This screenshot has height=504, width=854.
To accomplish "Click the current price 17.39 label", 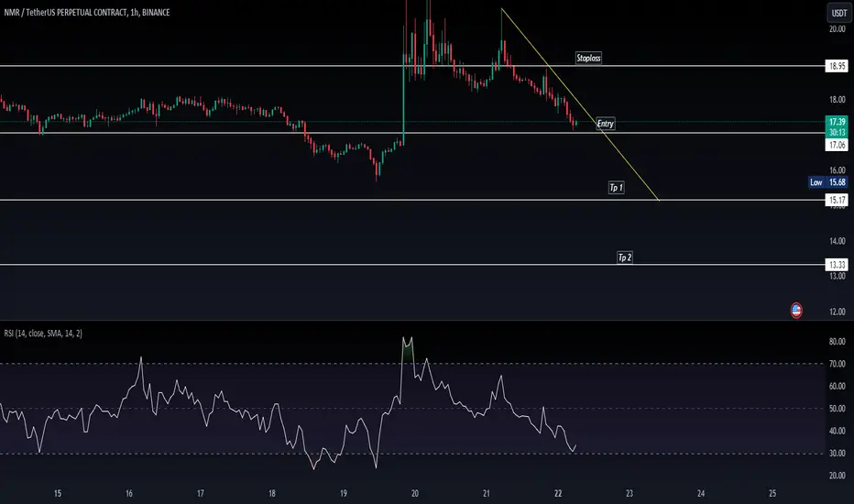I will (837, 122).
